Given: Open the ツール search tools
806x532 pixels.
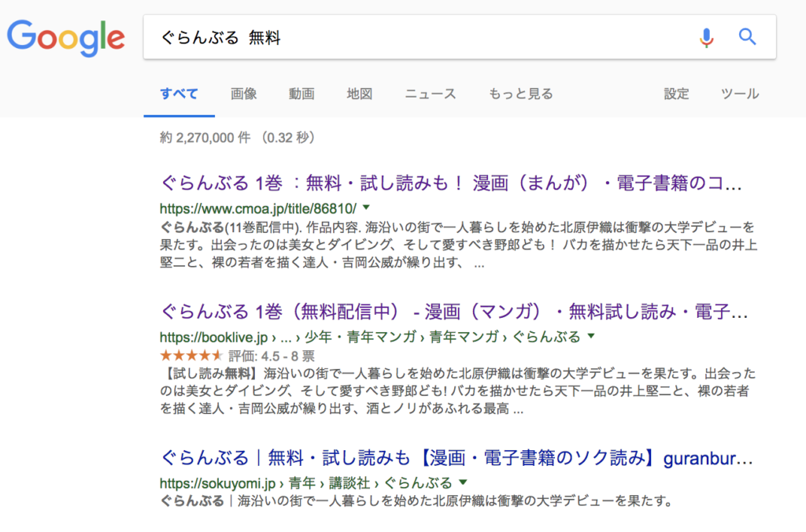Looking at the screenshot, I should 740,94.
